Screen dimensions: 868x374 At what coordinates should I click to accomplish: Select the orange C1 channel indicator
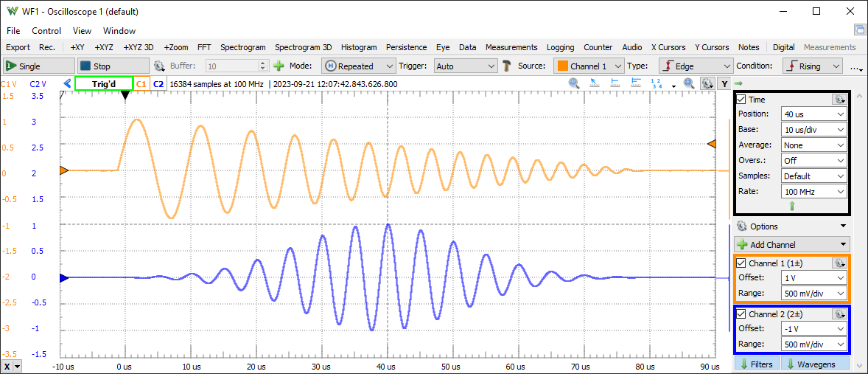(x=141, y=84)
